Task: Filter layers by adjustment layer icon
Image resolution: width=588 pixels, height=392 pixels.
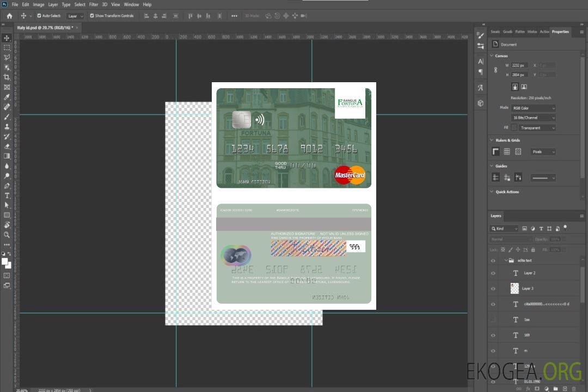Action: (x=533, y=229)
